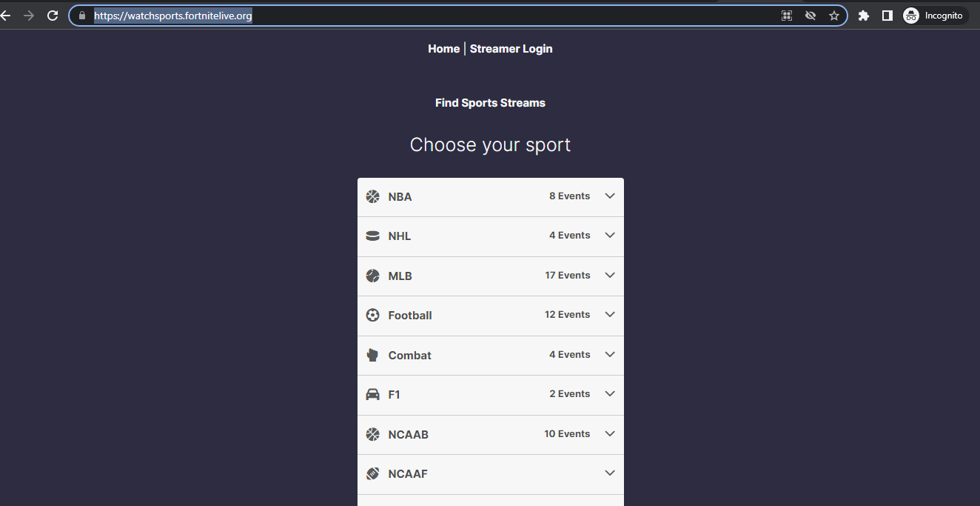Viewport: 980px width, 506px height.
Task: Select the Football 12 Events row
Action: [490, 314]
